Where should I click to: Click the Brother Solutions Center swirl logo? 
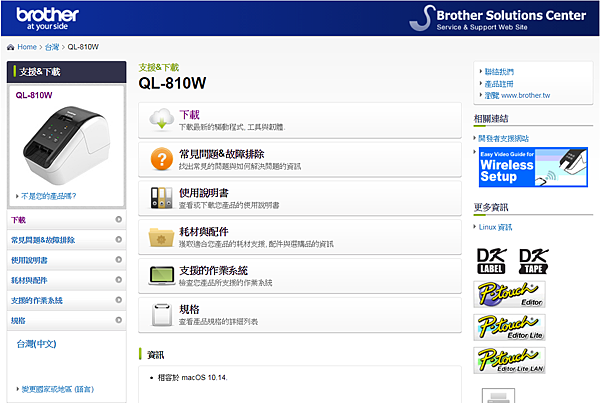click(422, 18)
